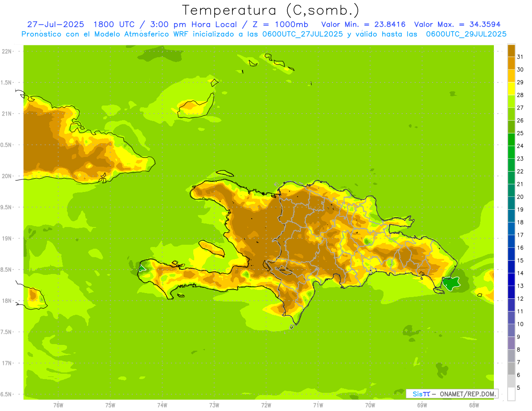Click 'Valor Max. = 34.3594'
532x411 pixels.
coord(457,24)
